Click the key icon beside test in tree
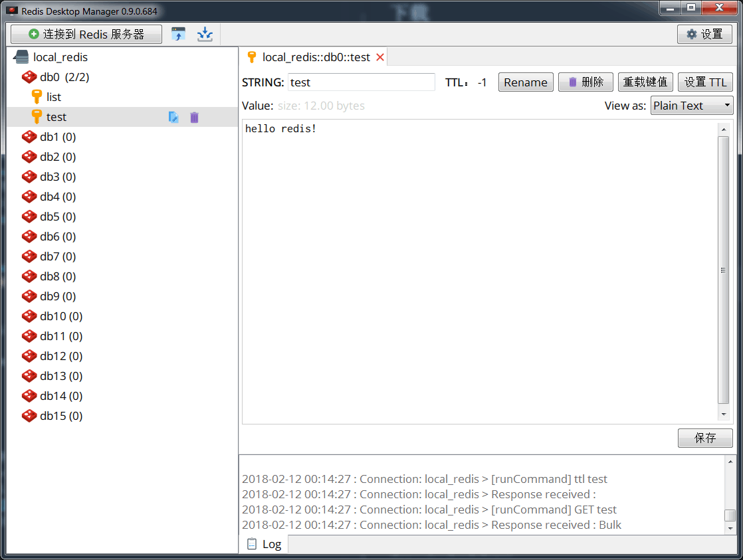 click(x=37, y=117)
